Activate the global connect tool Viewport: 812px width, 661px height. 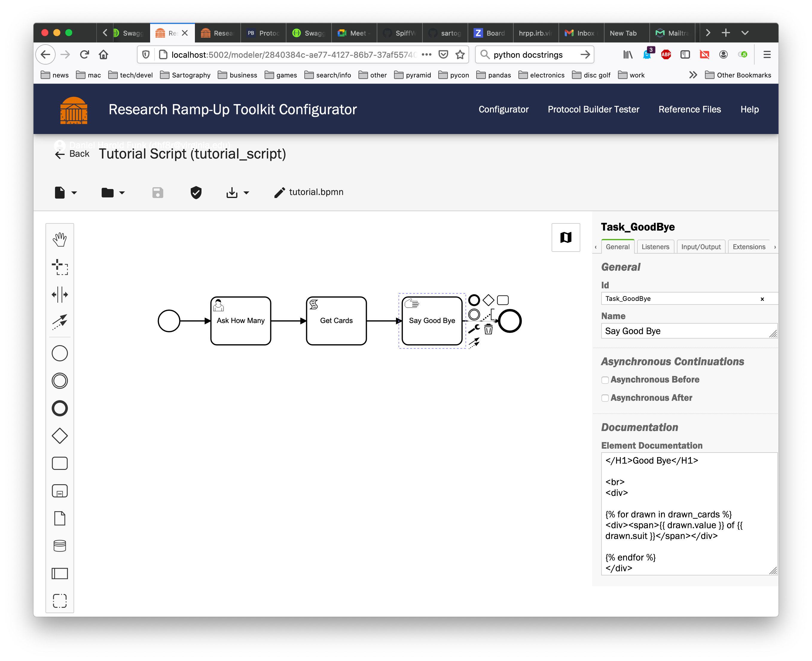pos(60,322)
